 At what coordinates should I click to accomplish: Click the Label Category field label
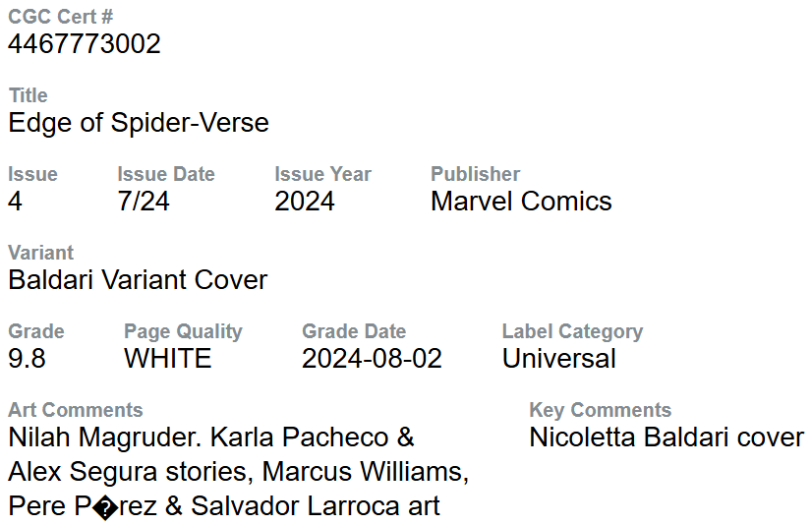pos(572,331)
